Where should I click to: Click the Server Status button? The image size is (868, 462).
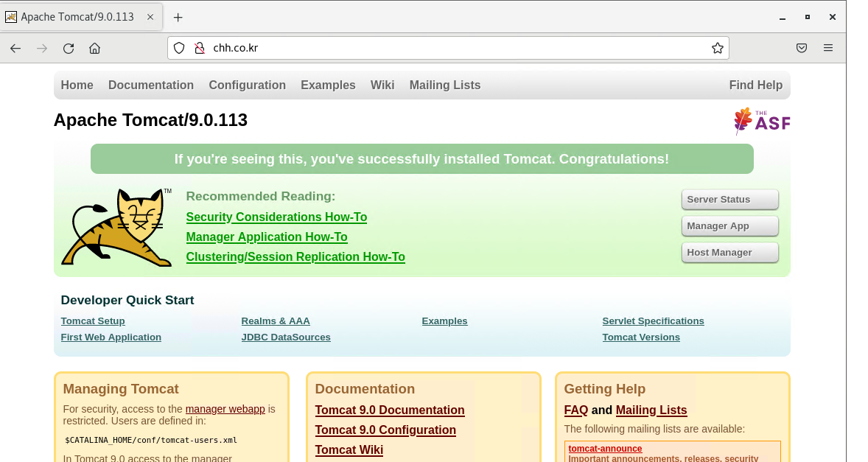(730, 200)
